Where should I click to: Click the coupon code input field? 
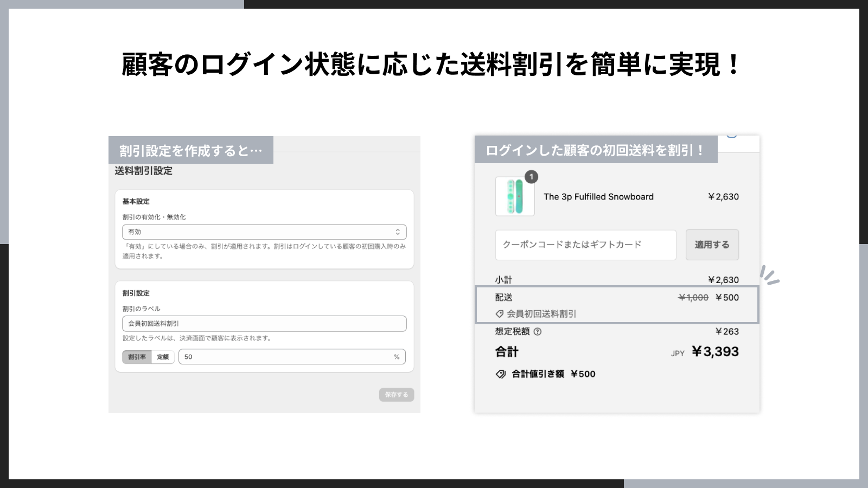[x=585, y=245]
